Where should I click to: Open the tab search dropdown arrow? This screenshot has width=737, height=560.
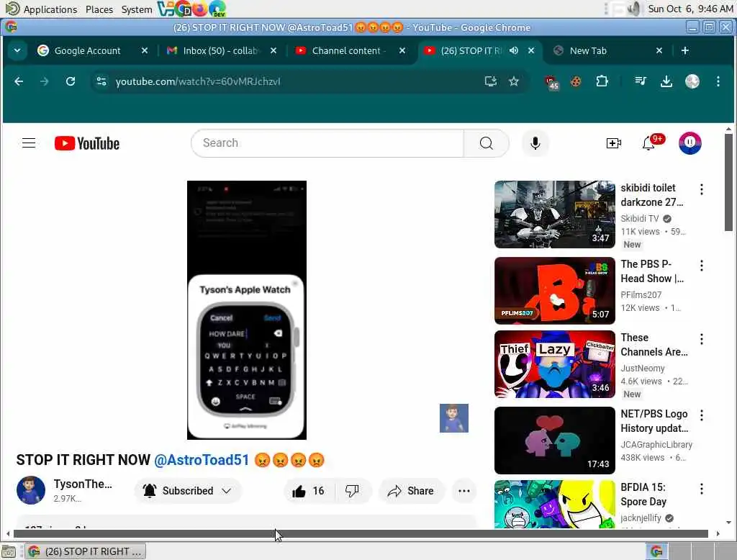17,50
